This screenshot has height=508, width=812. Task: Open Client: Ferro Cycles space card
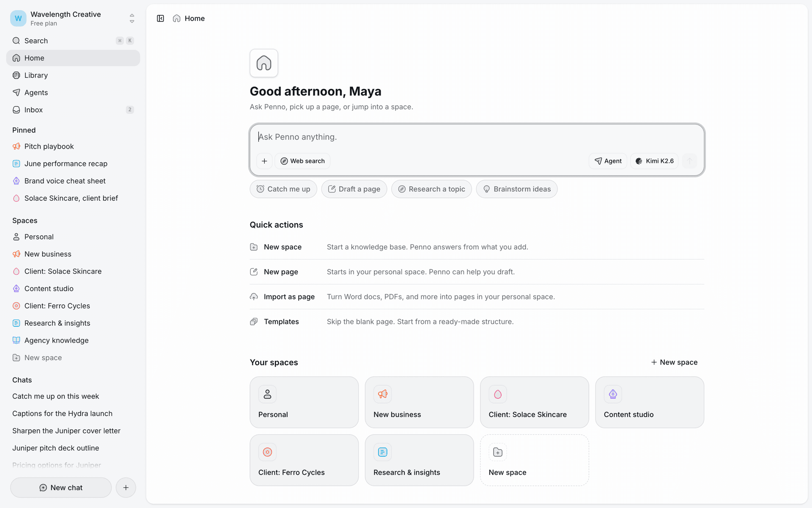click(x=304, y=460)
